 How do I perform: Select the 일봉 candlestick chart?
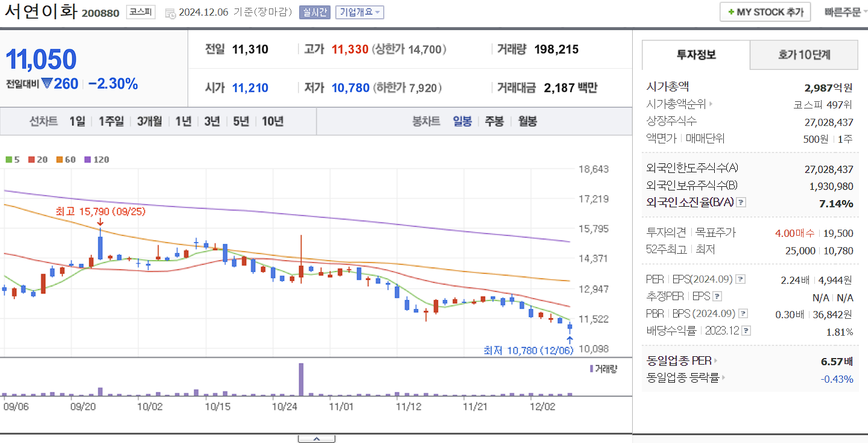[463, 121]
